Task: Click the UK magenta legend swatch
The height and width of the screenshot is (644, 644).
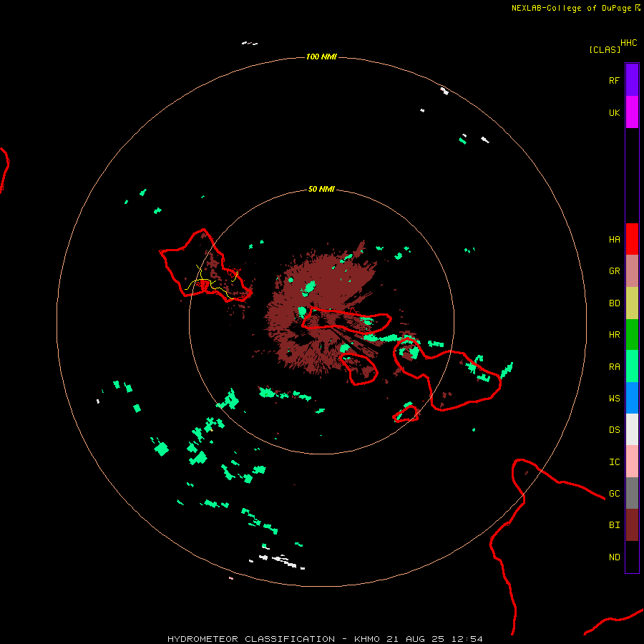Action: [x=632, y=112]
